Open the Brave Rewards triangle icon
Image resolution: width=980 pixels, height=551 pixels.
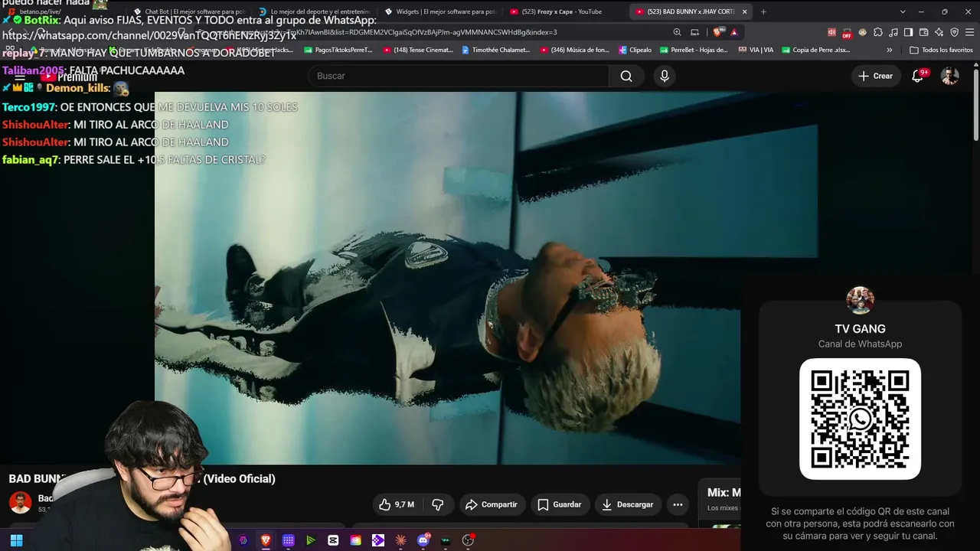pyautogui.click(x=733, y=32)
